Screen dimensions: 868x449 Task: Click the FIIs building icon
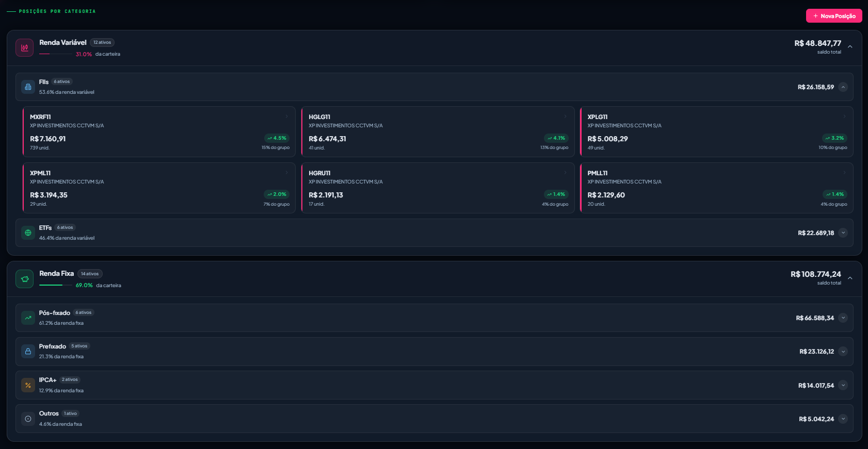click(28, 87)
